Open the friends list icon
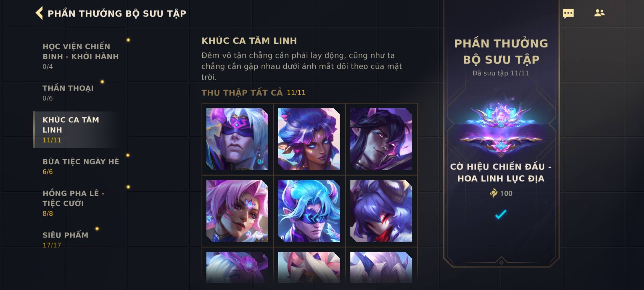This screenshot has height=290, width=644. pos(599,13)
